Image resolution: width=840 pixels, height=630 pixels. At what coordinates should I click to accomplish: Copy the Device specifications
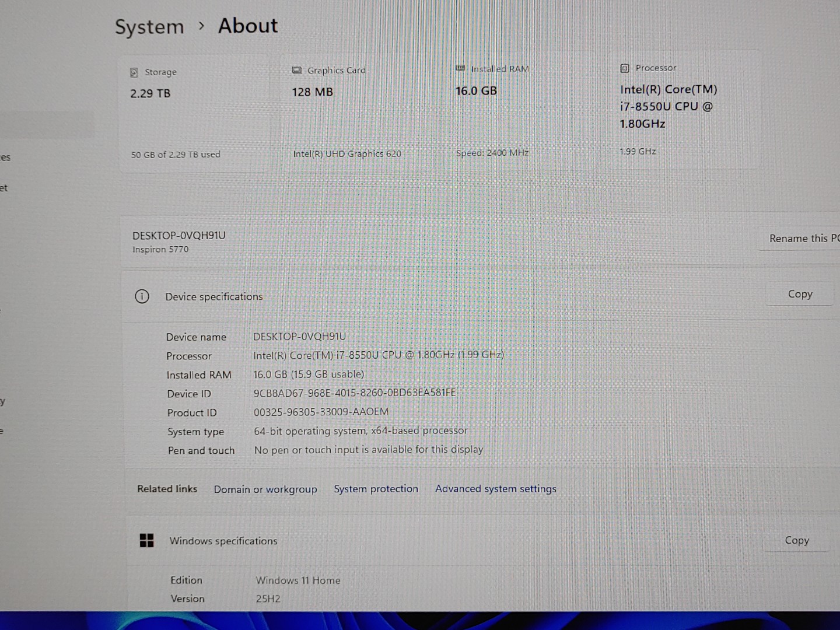(800, 294)
